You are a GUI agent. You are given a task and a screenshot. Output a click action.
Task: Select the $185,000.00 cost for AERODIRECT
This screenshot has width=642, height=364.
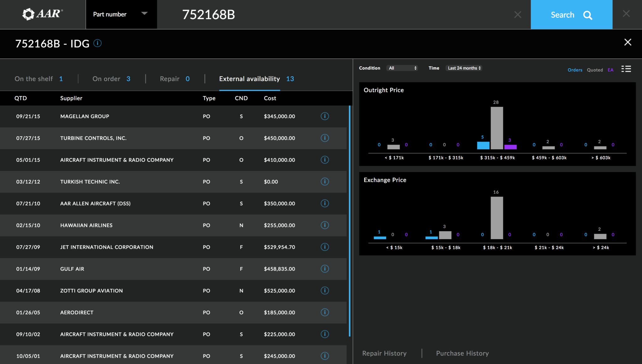tap(279, 312)
